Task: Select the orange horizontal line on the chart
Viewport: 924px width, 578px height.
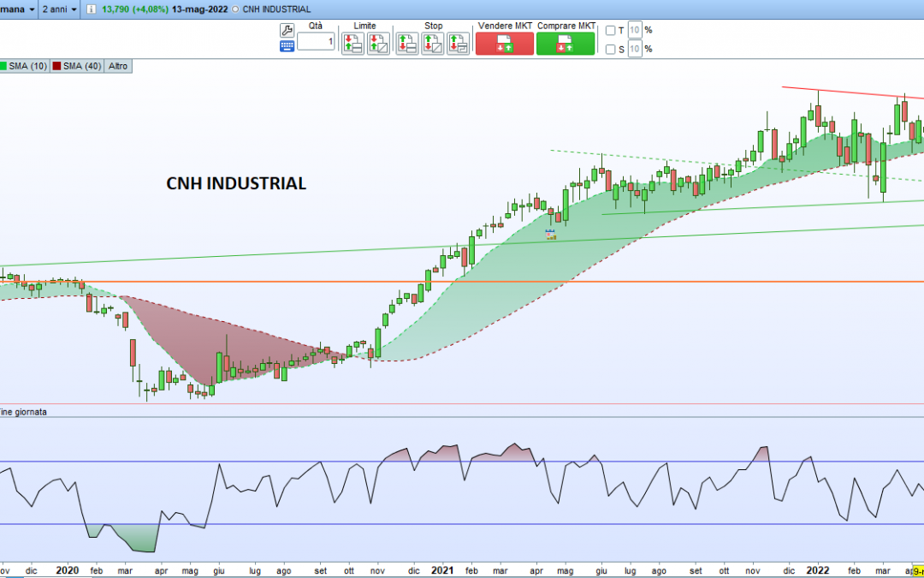Action: tap(462, 282)
